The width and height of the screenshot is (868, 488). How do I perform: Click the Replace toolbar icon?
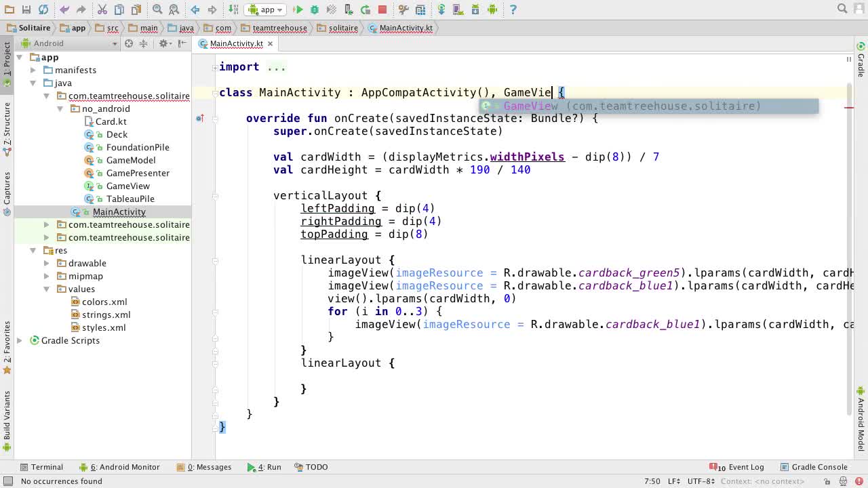(174, 9)
